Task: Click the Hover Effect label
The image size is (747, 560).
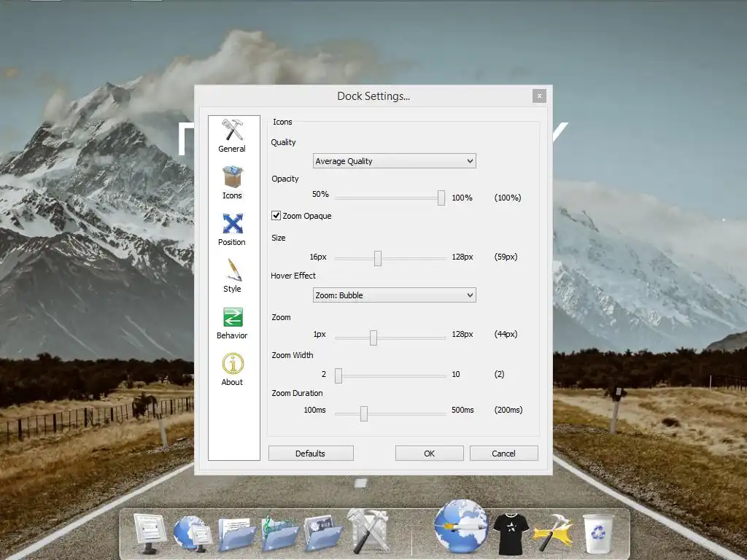Action: (293, 276)
